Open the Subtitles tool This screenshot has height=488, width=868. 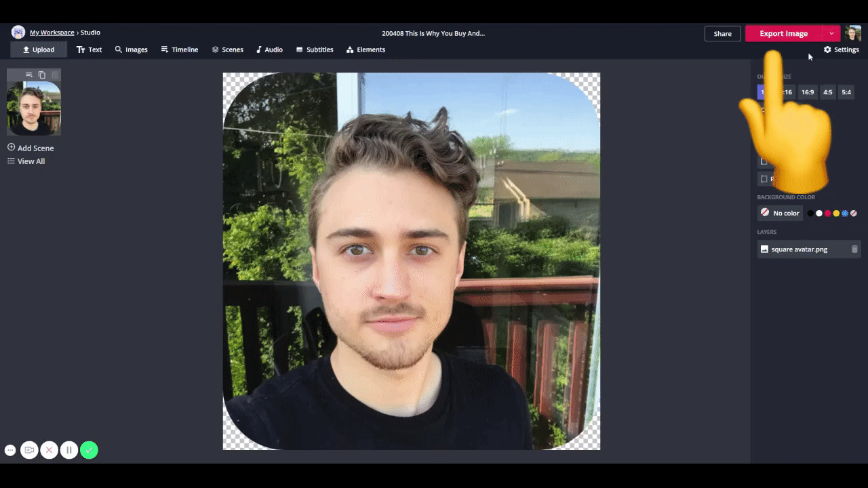315,49
